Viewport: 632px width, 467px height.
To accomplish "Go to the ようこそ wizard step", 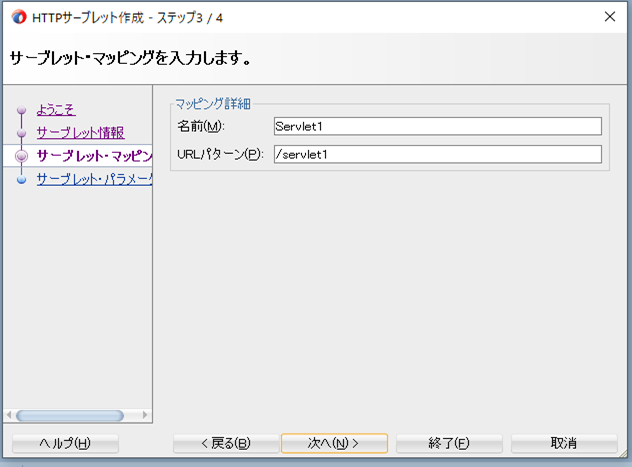I will (x=56, y=110).
